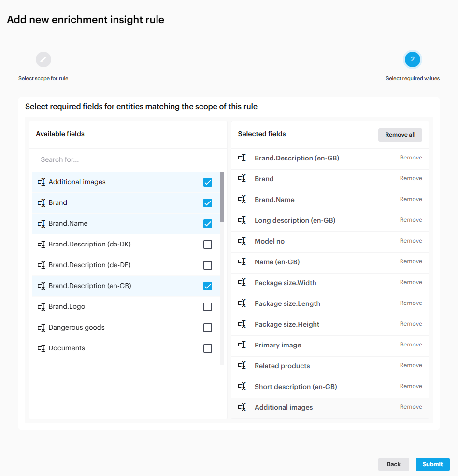
Task: Submit the enrichment insight rule
Action: (x=432, y=464)
